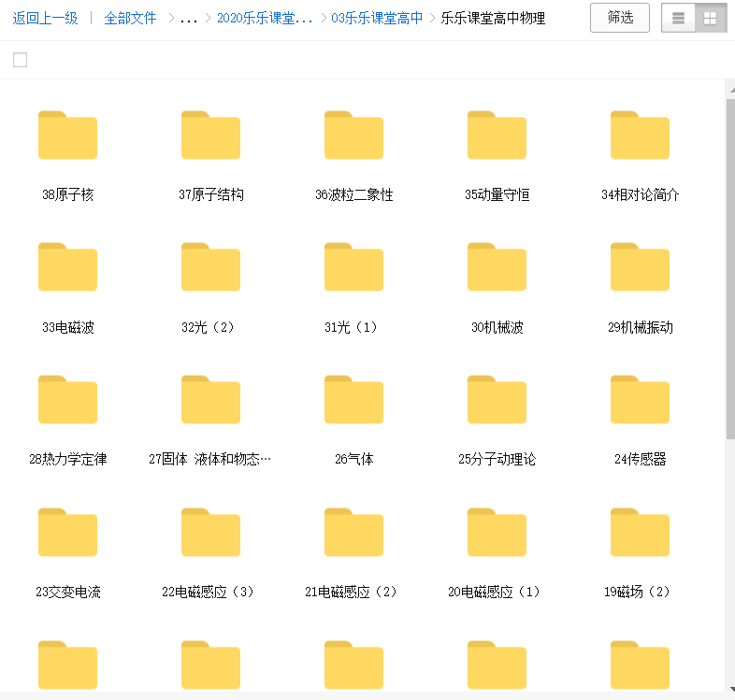Select the 32光（2） folder name text
Viewport: 735px width, 700px height.
point(208,327)
